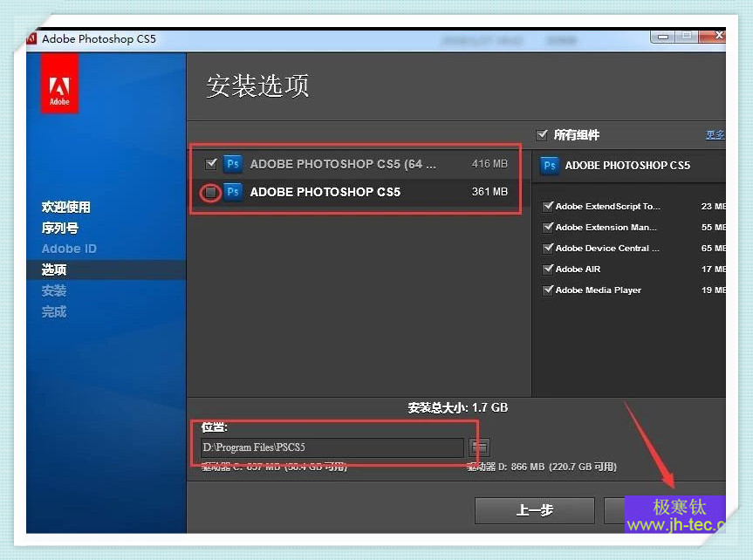The image size is (753, 560).
Task: Select the ADOBE PHOTOSHOP CS5 (64 ... row label
Action: coord(343,164)
